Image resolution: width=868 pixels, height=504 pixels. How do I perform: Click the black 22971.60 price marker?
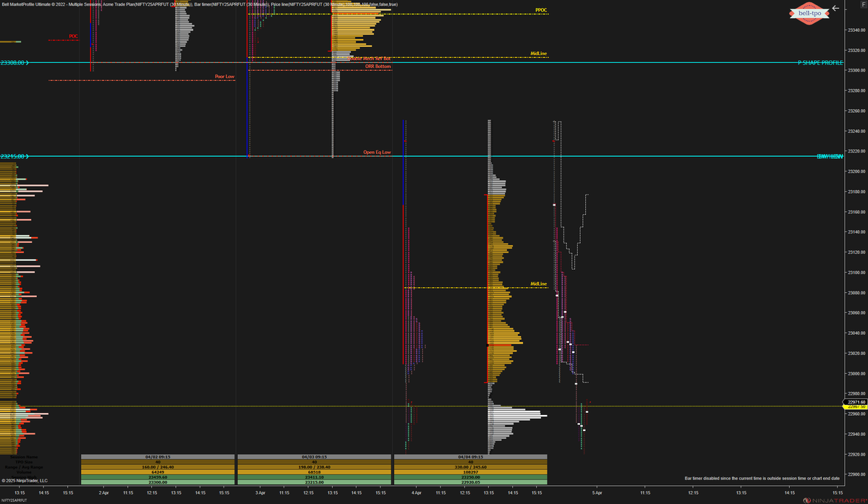[855, 401]
